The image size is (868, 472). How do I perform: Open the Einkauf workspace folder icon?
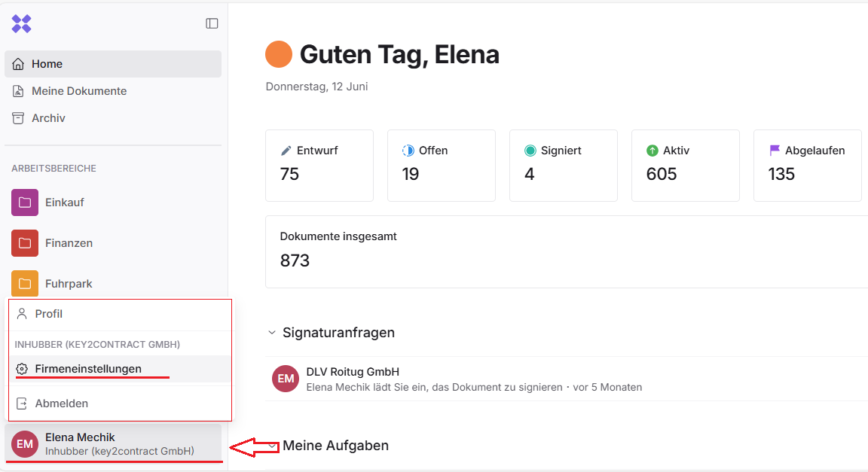(25, 203)
